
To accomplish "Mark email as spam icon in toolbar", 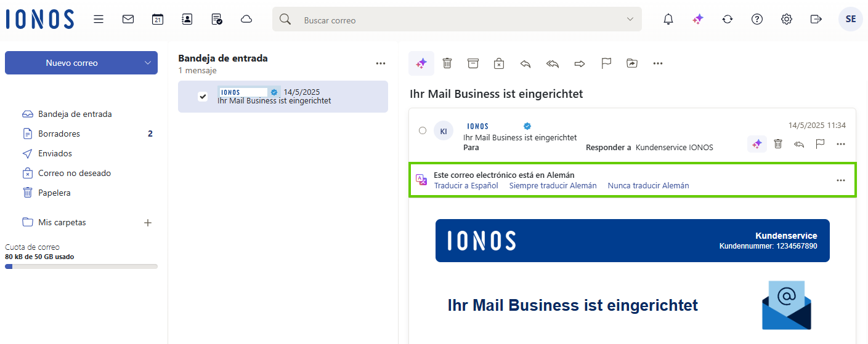I will pyautogui.click(x=499, y=63).
